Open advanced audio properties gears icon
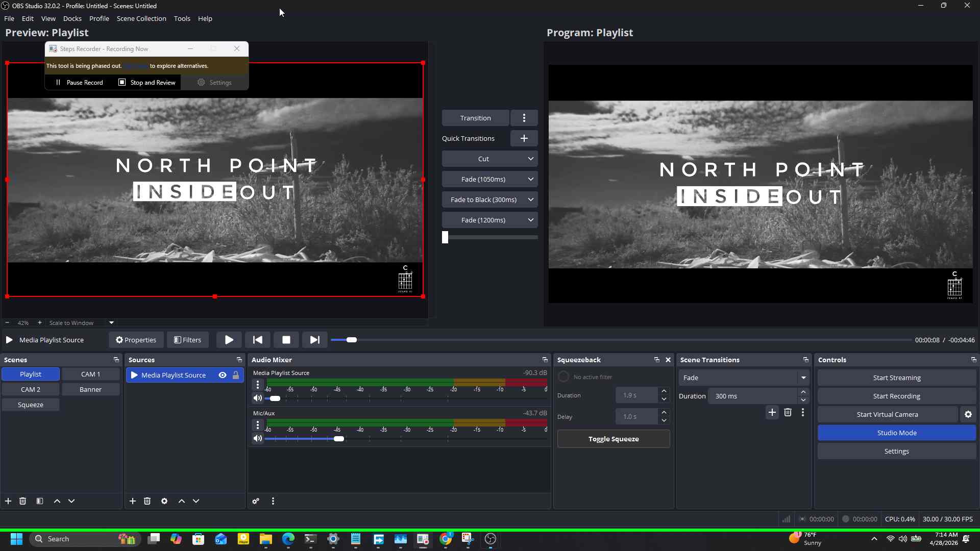 pos(256,501)
